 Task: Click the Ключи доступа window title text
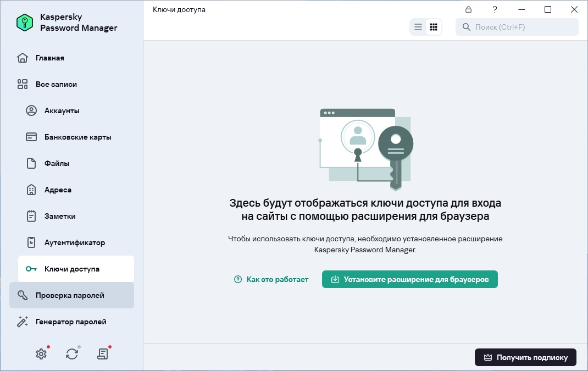point(179,10)
